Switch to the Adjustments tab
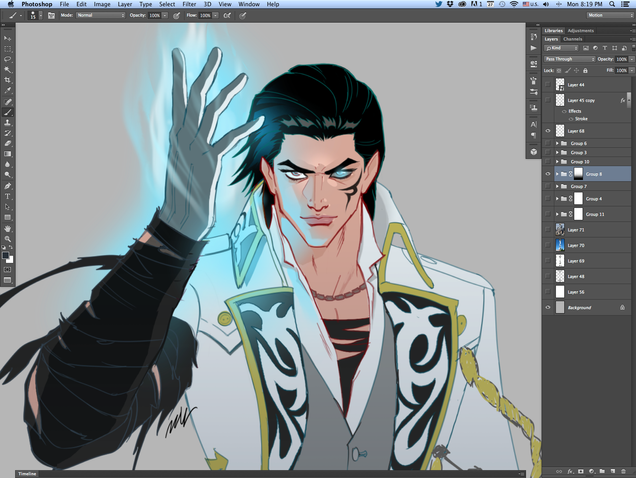The width and height of the screenshot is (636, 478). (580, 30)
